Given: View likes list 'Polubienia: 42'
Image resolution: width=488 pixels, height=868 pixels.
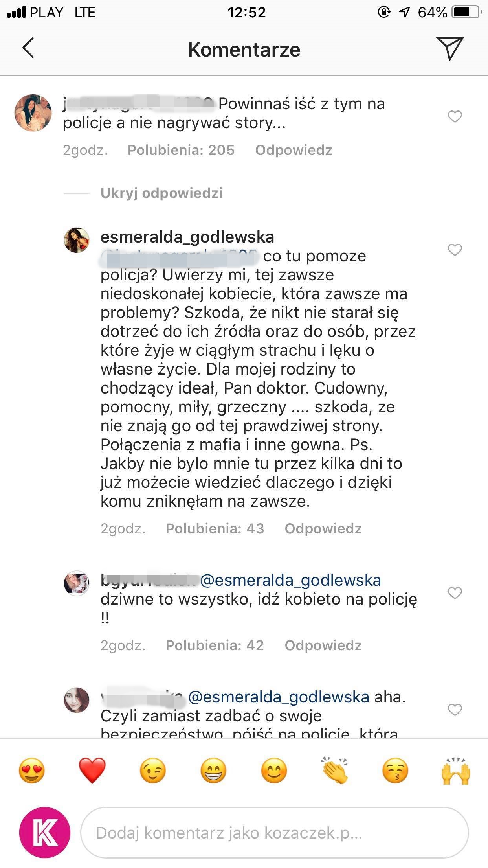Looking at the screenshot, I should coord(215,645).
